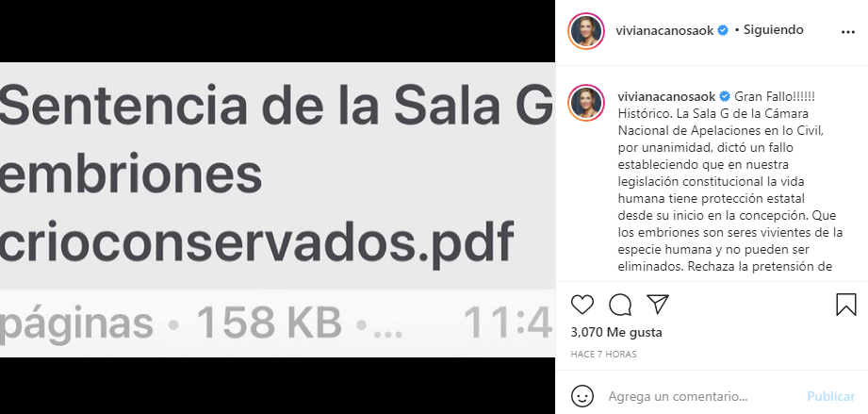Open comments via the speech bubble icon
The image size is (868, 414).
(x=620, y=305)
